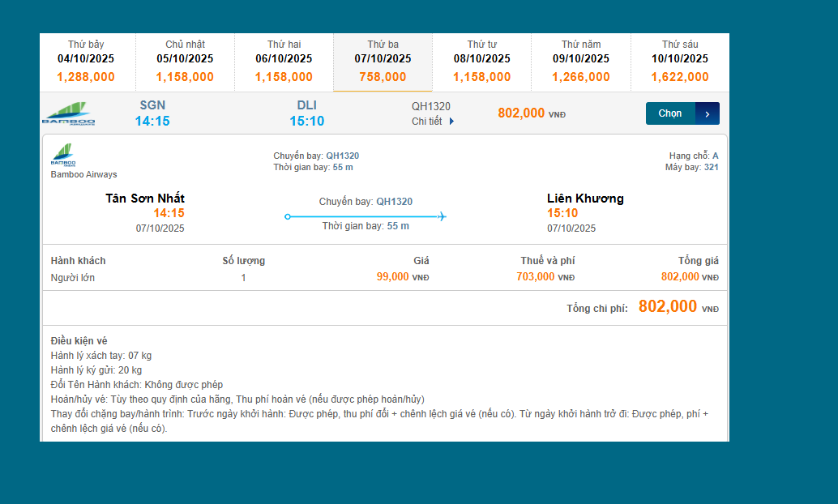Select the Thứ ba 07/10/2025 tab

(383, 62)
